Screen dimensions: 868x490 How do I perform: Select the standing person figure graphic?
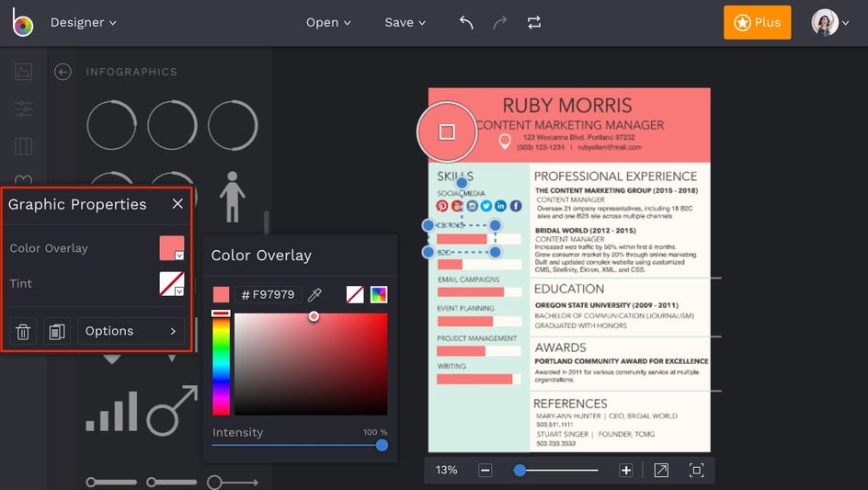click(232, 197)
